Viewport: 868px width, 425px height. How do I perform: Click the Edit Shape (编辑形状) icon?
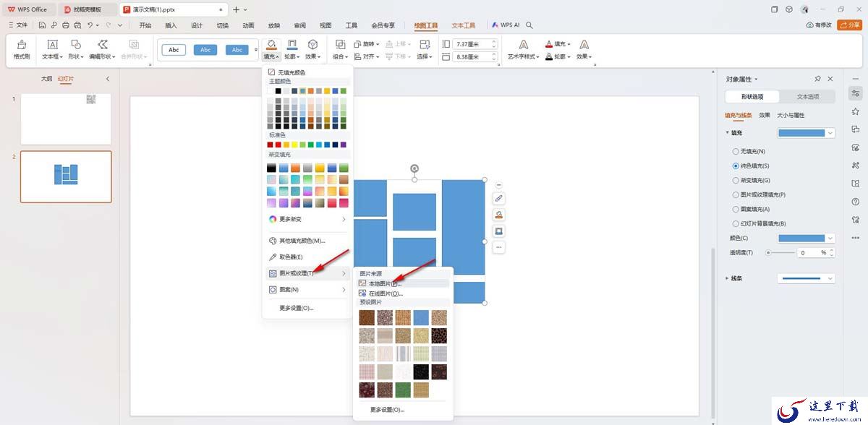coord(103,45)
